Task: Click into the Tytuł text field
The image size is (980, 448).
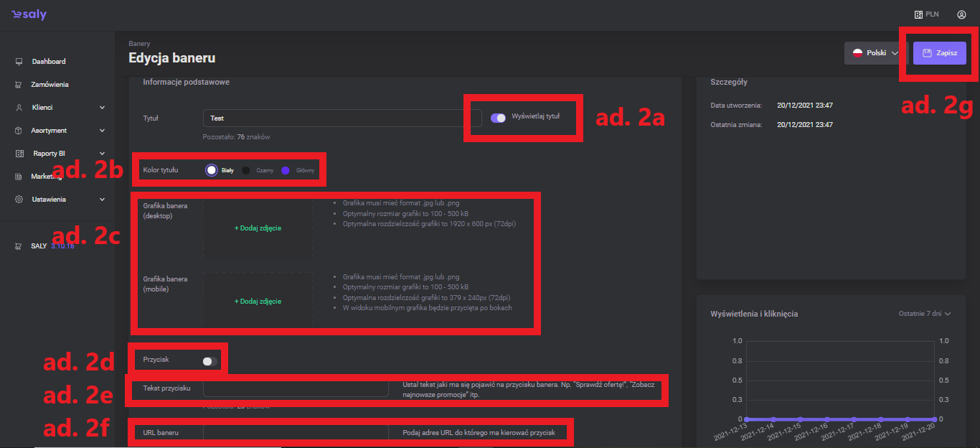Action: click(342, 118)
